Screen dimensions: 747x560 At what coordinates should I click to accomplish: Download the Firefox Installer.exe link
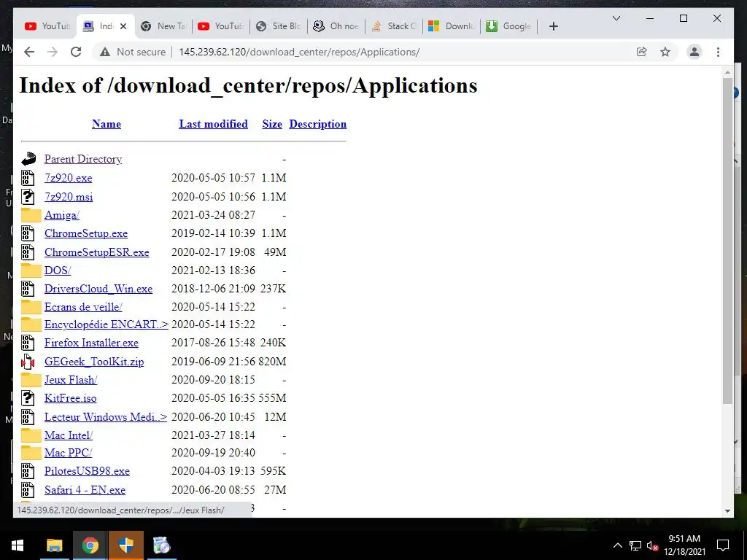coord(91,343)
